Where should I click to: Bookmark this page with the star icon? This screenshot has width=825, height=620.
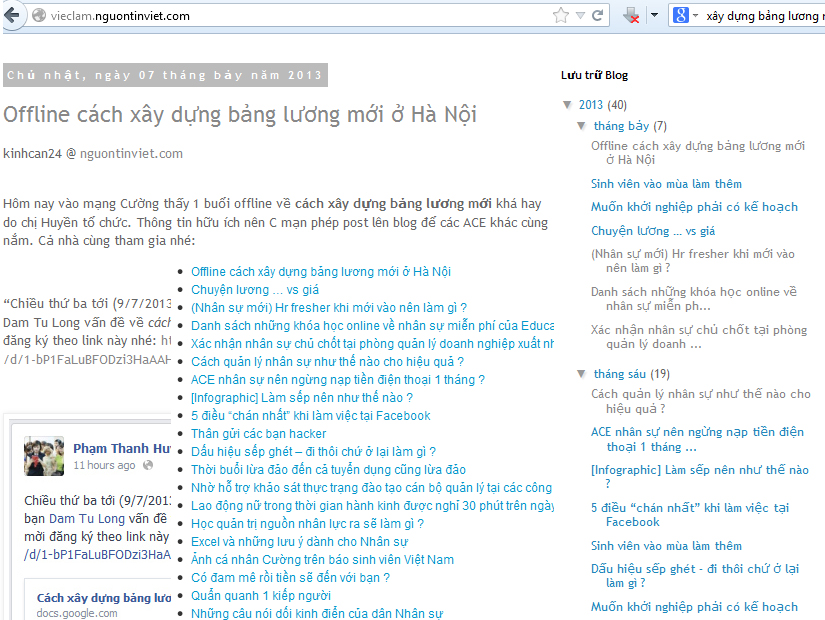pos(560,16)
